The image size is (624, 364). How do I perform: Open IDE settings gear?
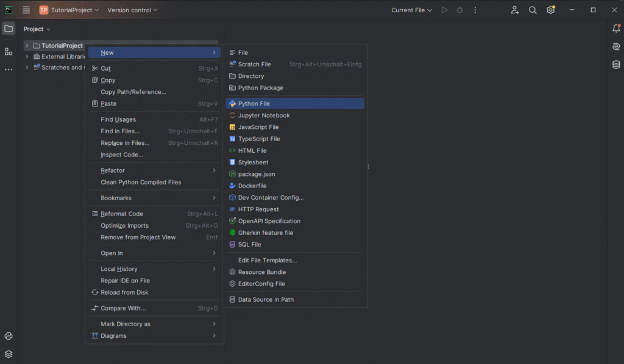551,10
